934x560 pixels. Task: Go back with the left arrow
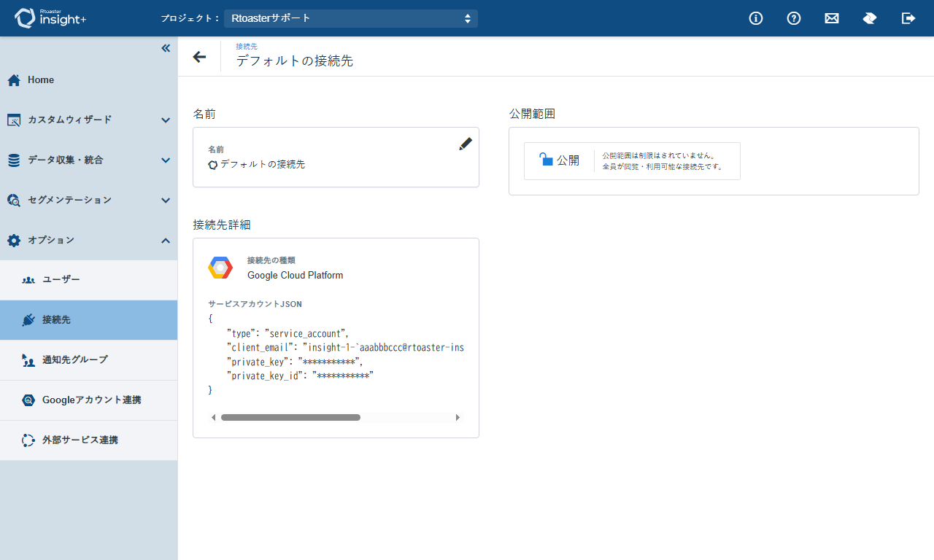tap(199, 57)
